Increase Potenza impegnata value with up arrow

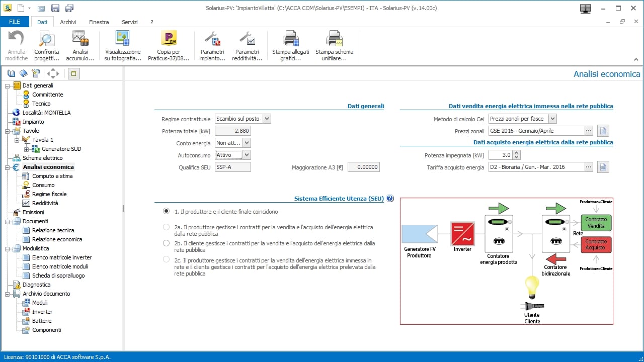pyautogui.click(x=516, y=152)
